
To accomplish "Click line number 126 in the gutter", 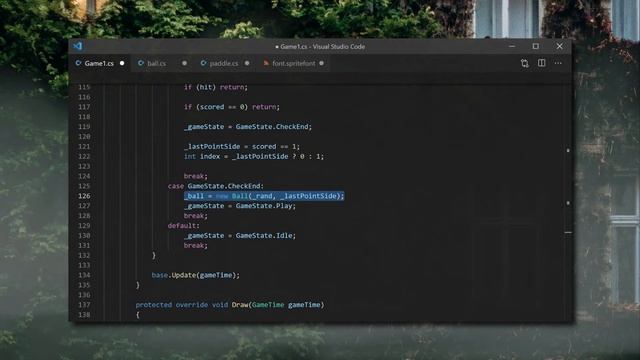I will click(x=84, y=196).
